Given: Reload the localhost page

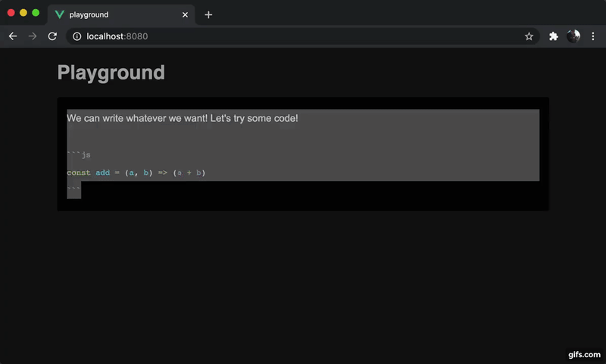Looking at the screenshot, I should [x=52, y=36].
